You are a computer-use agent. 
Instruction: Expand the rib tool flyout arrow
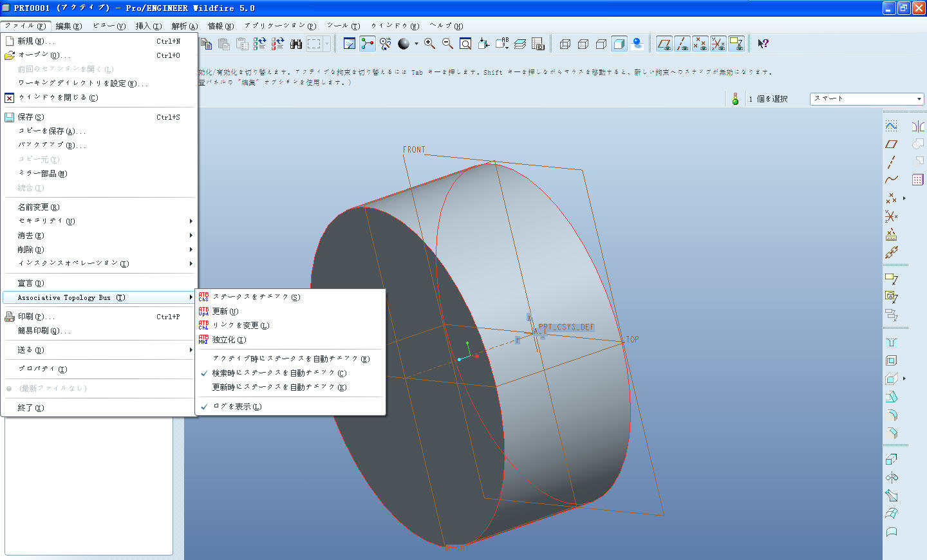coord(904,378)
